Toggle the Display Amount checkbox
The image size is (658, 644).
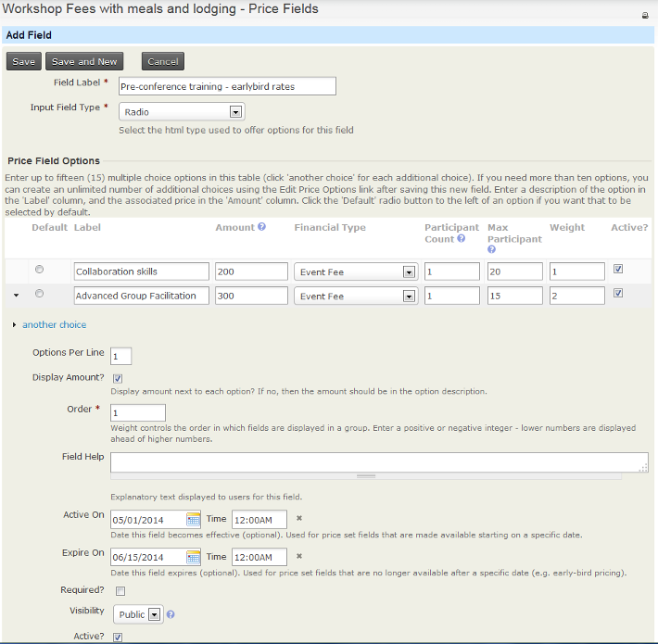(x=118, y=378)
